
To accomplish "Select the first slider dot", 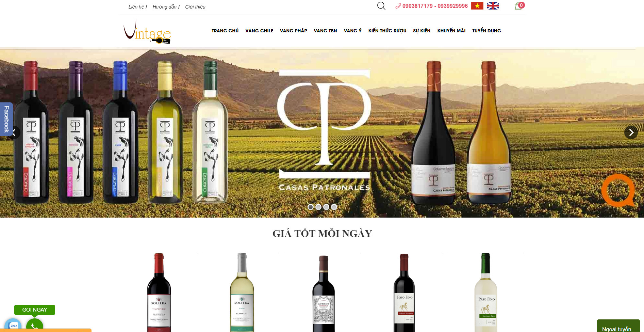I will pos(310,207).
